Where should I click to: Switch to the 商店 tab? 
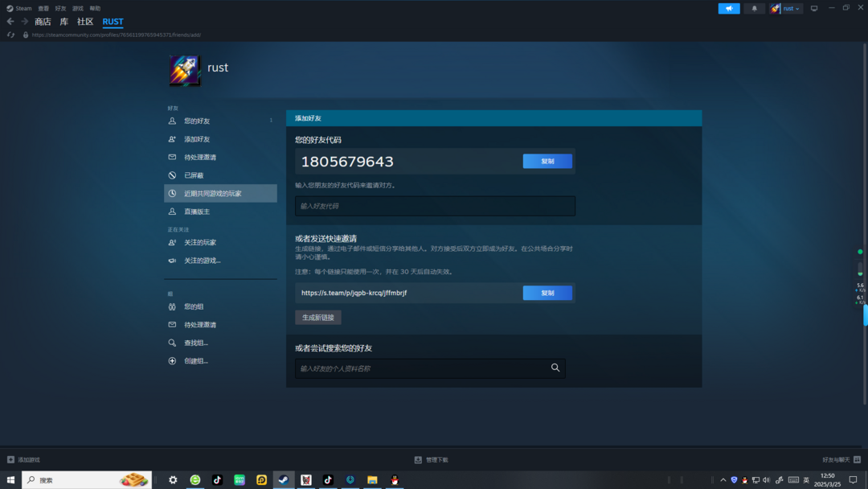(43, 22)
